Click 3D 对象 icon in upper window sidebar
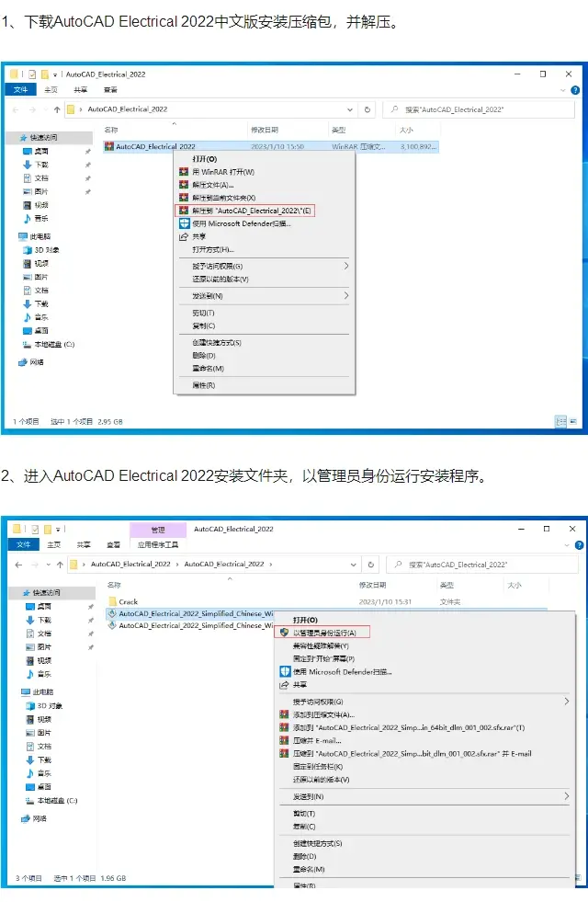588x902 pixels. tap(27, 250)
